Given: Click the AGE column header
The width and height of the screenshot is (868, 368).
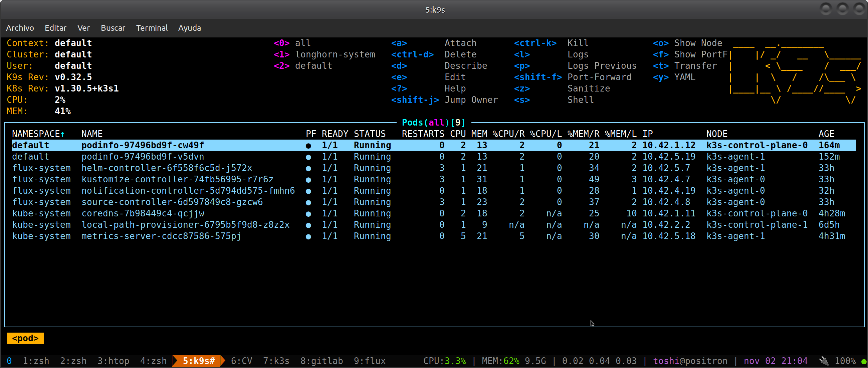Looking at the screenshot, I should [x=826, y=134].
